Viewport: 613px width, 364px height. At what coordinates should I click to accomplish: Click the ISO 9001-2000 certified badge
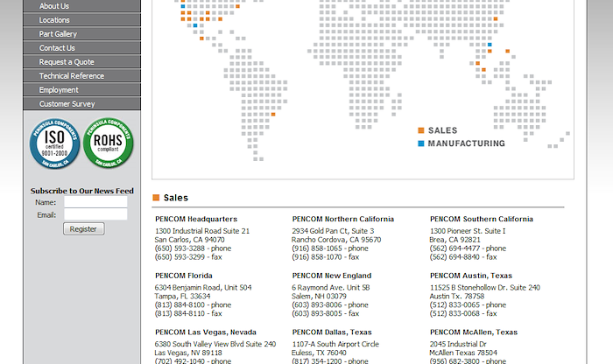click(x=54, y=143)
